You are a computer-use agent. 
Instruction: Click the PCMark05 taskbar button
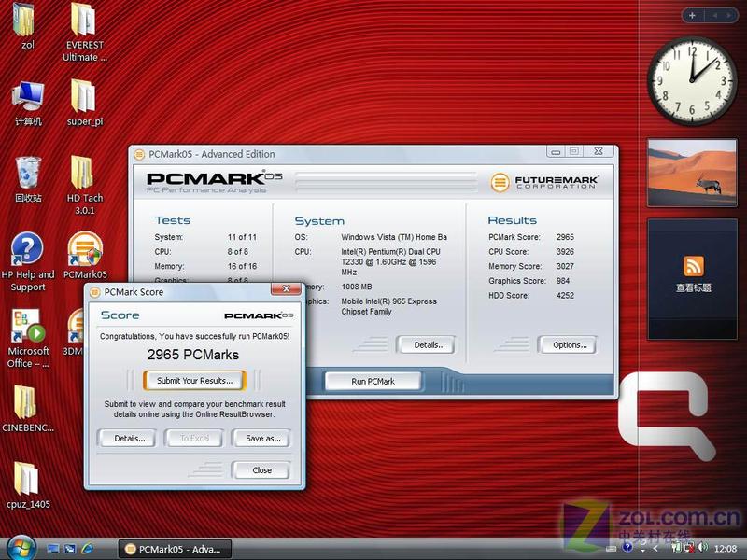click(x=175, y=549)
